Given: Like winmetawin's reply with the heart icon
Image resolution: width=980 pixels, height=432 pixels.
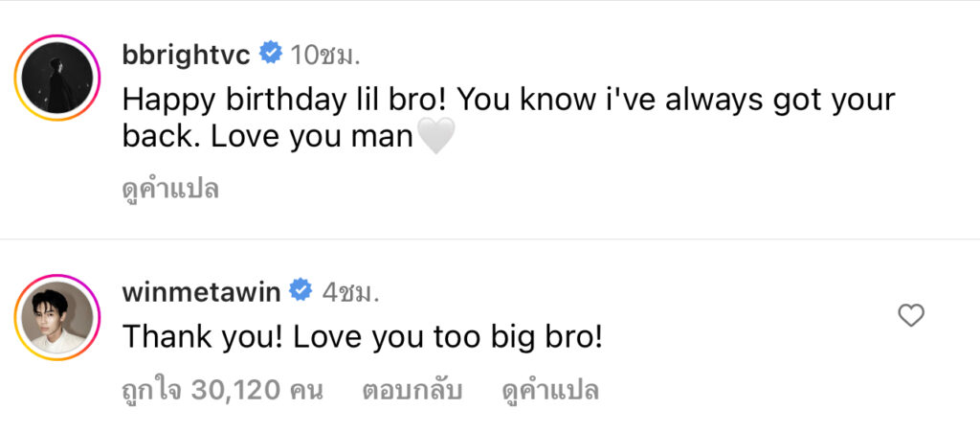Looking at the screenshot, I should tap(911, 315).
